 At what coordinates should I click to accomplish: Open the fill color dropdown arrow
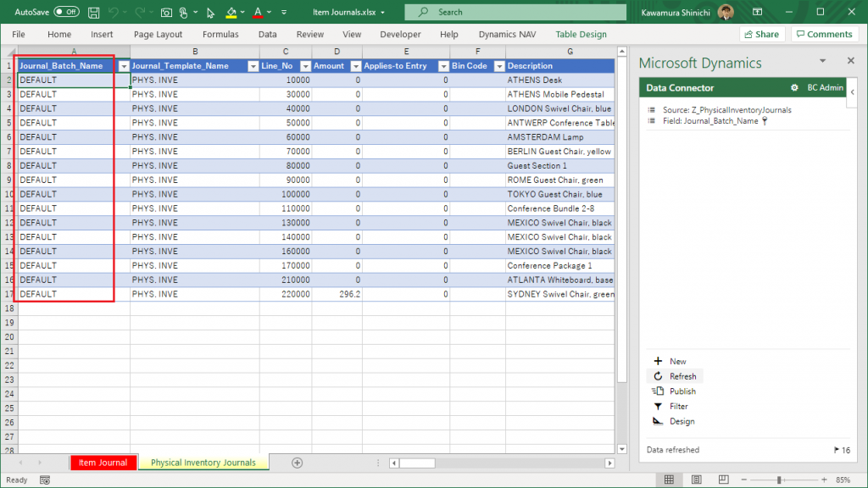pyautogui.click(x=242, y=12)
